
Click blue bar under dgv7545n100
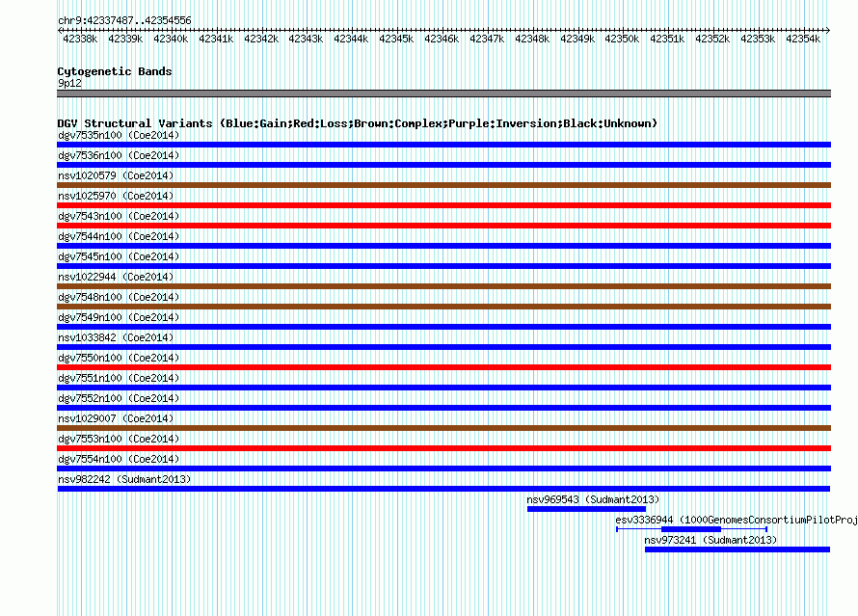443,266
